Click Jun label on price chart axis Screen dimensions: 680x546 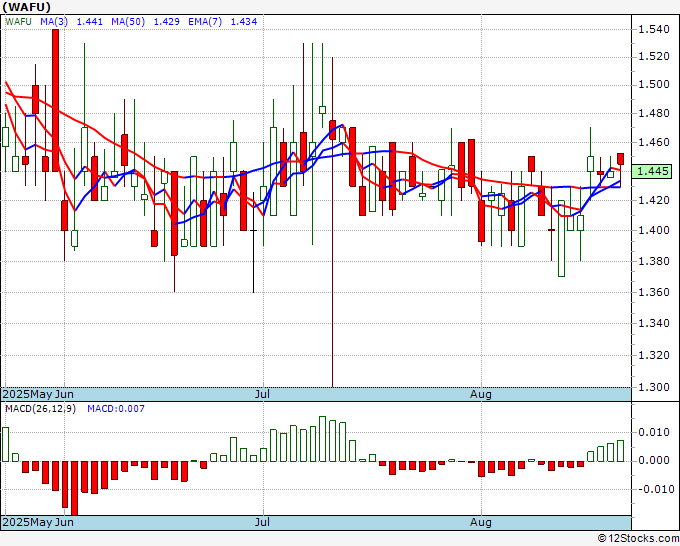65,394
